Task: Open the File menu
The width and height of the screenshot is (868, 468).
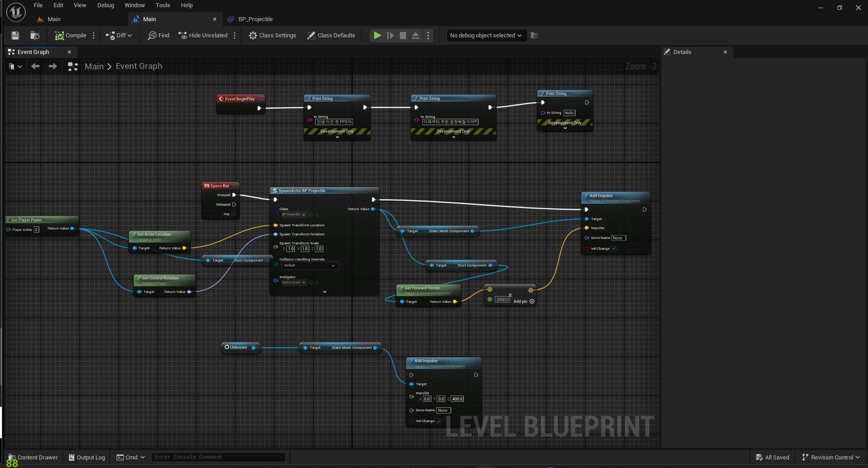Action: point(38,5)
